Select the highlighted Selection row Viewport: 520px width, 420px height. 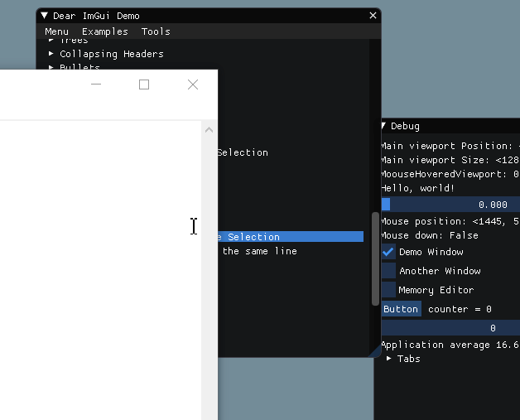pyautogui.click(x=291, y=237)
